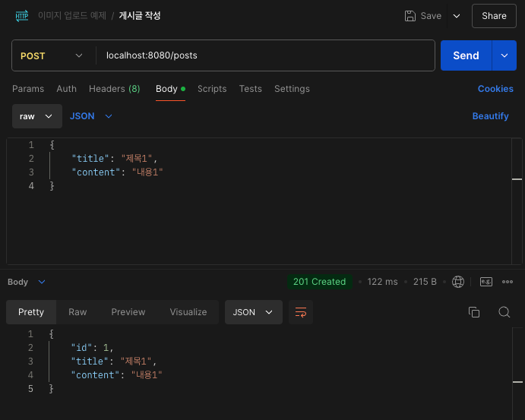Open the request JSON format dropdown
The height and width of the screenshot is (420, 525).
pos(90,116)
